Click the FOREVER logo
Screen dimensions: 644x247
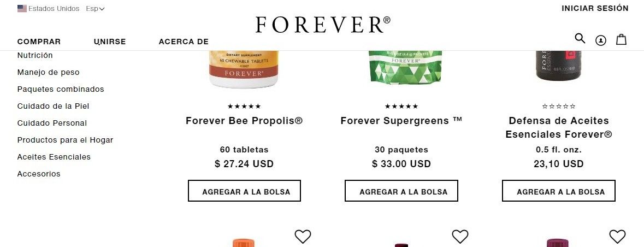323,25
